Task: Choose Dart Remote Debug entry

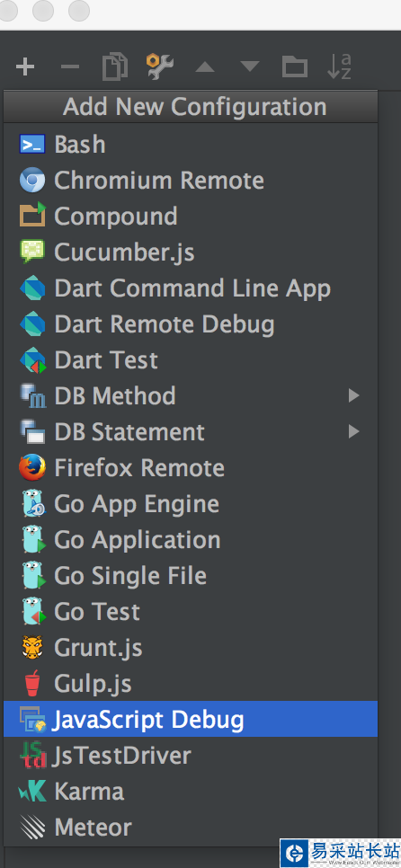Action: point(191,324)
